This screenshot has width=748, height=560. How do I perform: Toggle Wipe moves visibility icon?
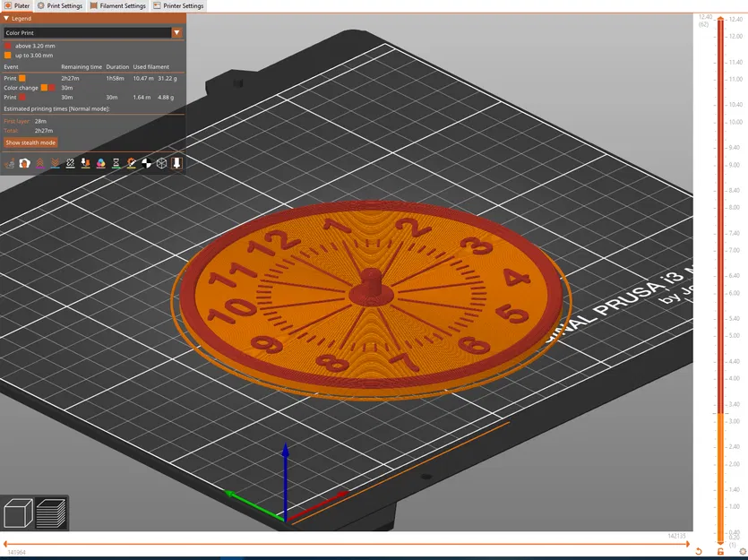25,164
